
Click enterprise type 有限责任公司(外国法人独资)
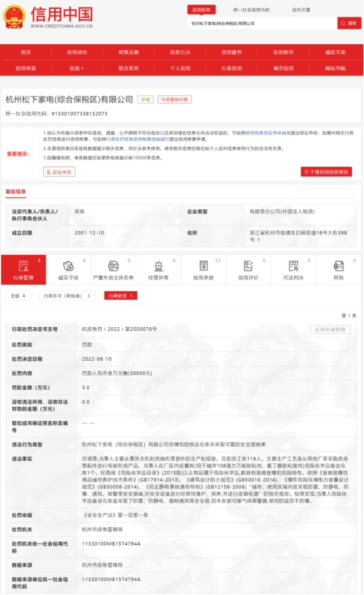pos(282,212)
